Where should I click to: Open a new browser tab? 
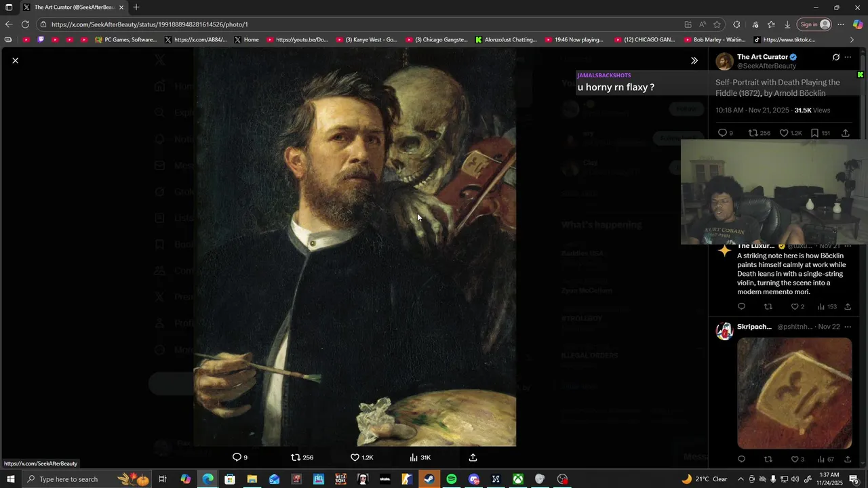point(136,7)
